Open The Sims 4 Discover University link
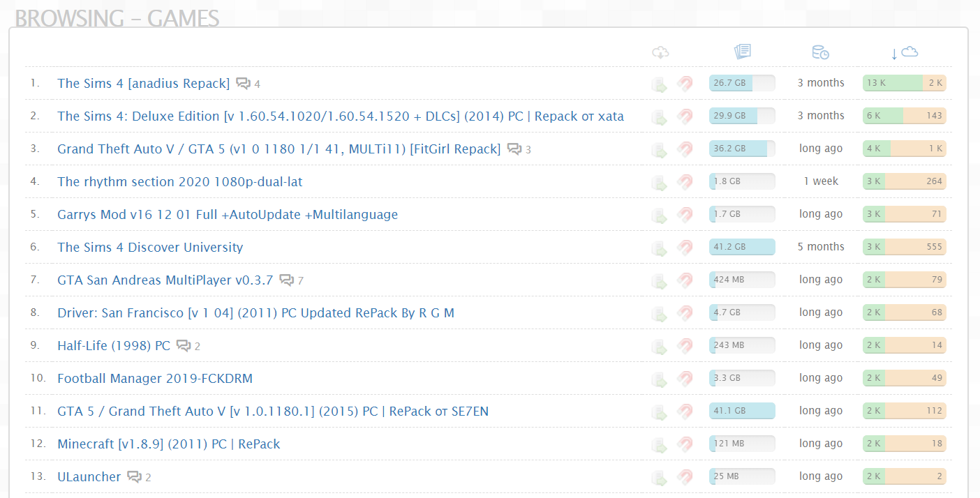The height and width of the screenshot is (498, 980). pos(150,248)
